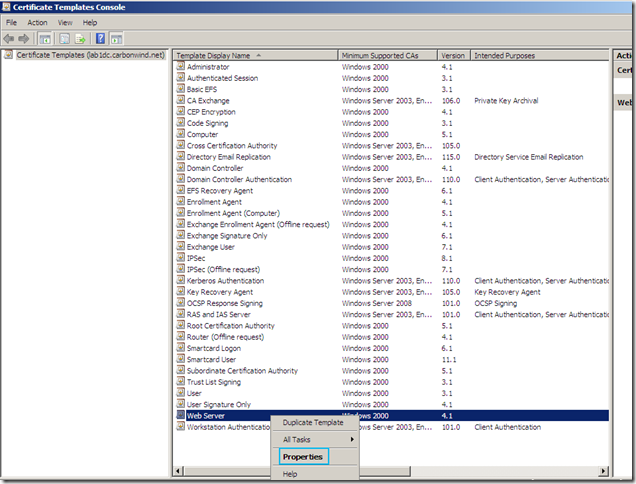This screenshot has width=636, height=484.
Task: Click the Administrator template certificate icon
Action: 180,65
